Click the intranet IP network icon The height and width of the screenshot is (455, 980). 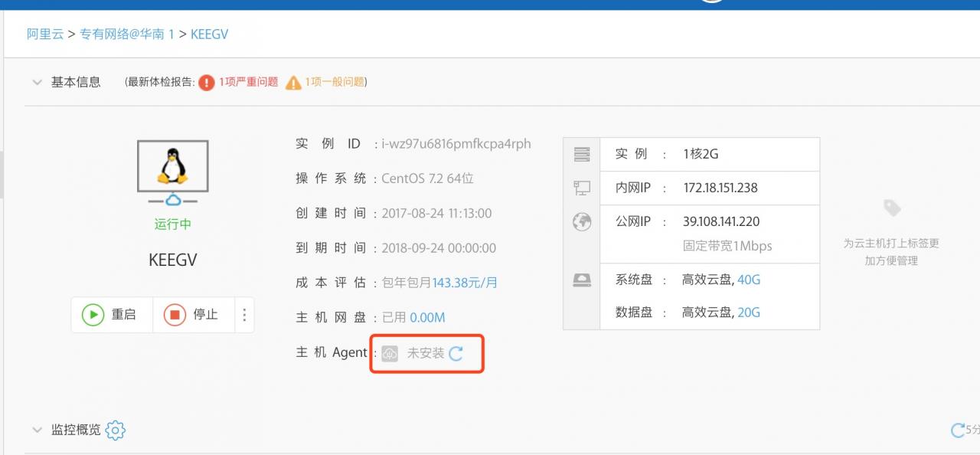pos(582,188)
